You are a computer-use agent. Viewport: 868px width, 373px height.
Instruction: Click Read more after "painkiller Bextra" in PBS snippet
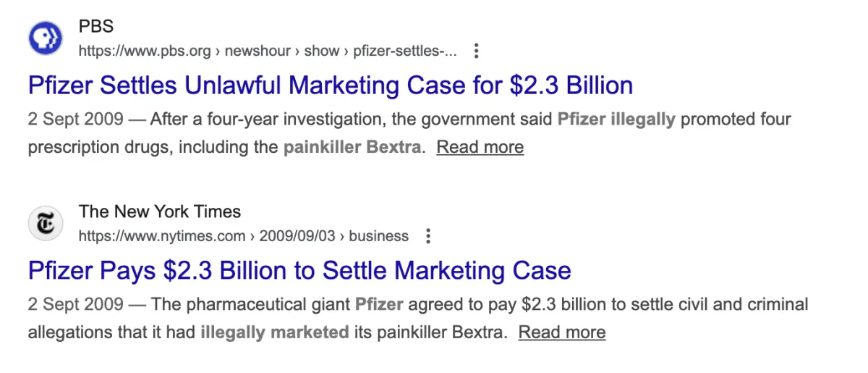(x=480, y=147)
